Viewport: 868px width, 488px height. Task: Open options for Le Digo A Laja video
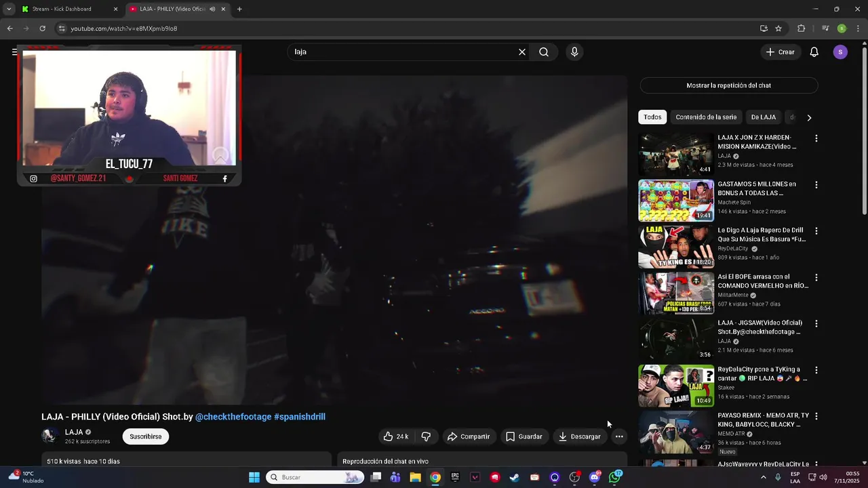(x=816, y=231)
